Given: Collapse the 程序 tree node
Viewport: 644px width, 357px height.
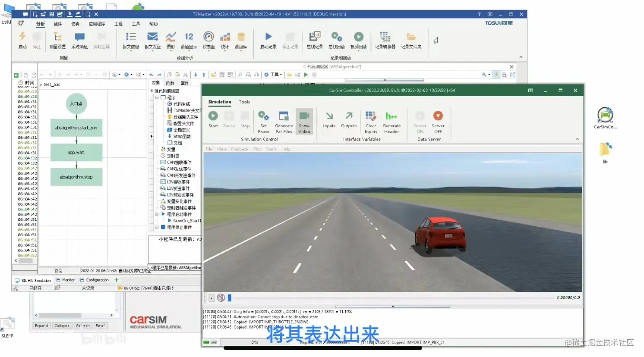Looking at the screenshot, I should 157,97.
